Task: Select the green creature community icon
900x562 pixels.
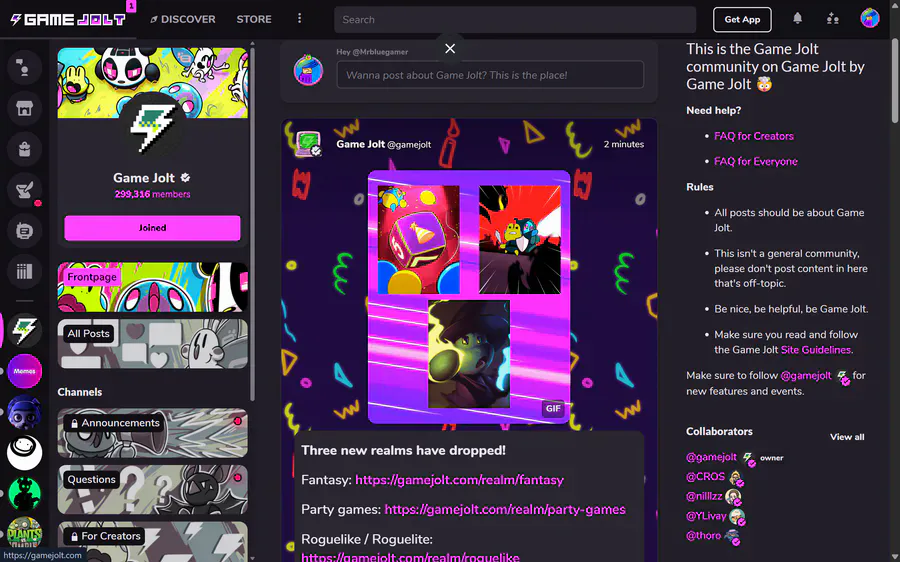Action: pos(24,493)
